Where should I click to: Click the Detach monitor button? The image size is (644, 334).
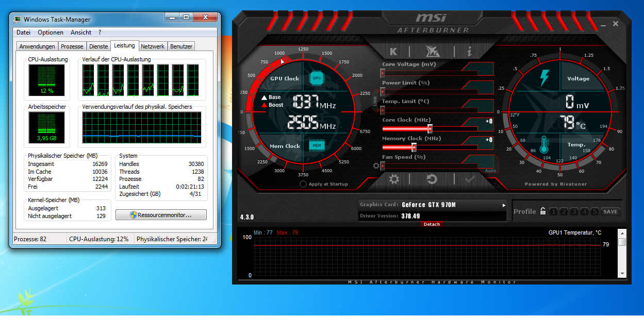432,224
